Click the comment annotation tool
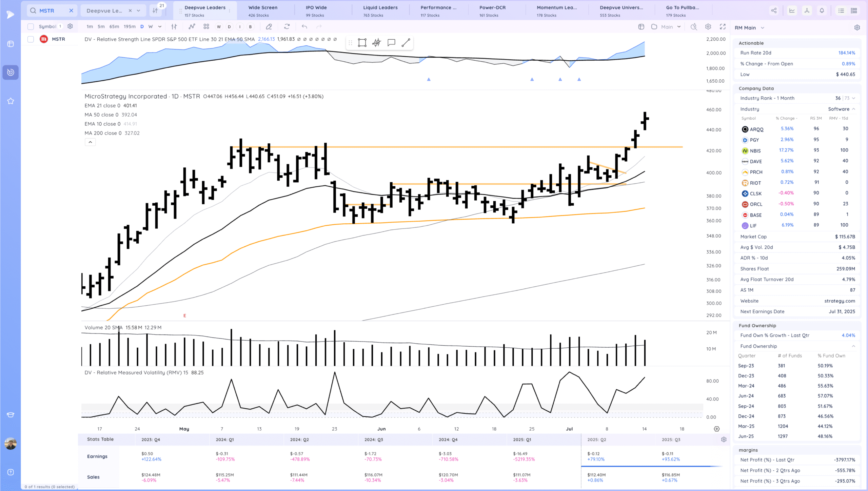Viewport: 868px width, 491px height. [391, 43]
